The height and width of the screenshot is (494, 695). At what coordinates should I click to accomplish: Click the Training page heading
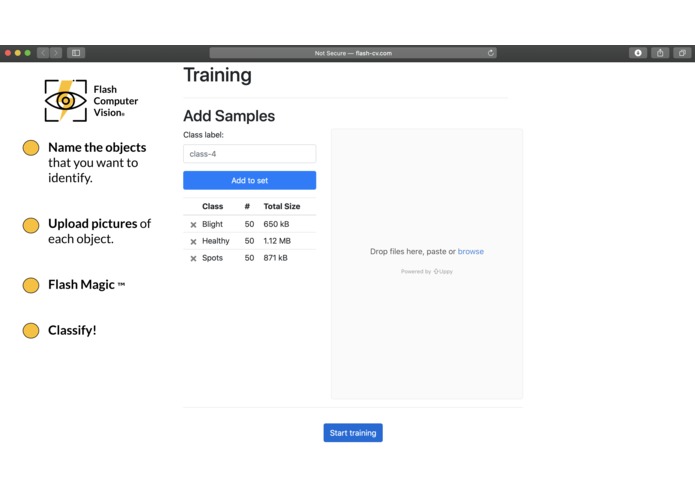217,75
